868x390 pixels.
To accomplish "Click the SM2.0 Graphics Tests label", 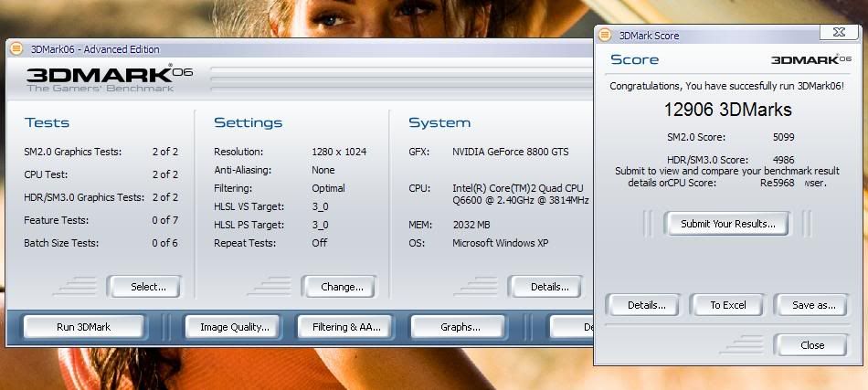I will coord(72,152).
